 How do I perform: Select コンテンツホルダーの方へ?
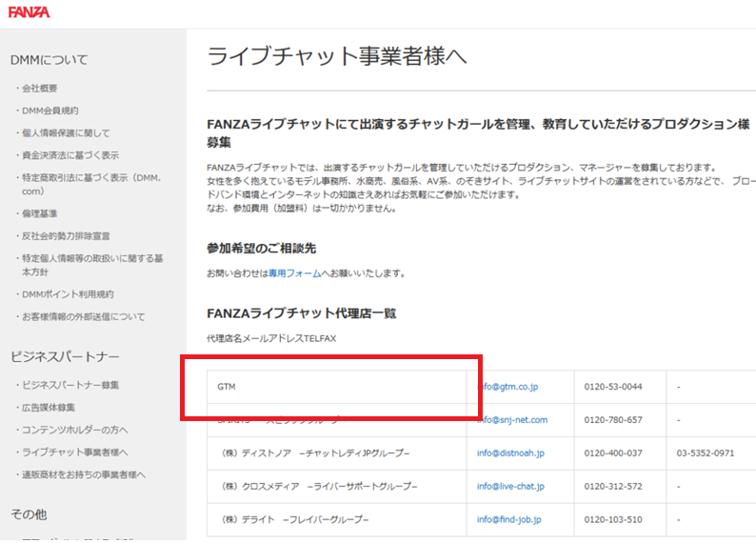tap(75, 430)
